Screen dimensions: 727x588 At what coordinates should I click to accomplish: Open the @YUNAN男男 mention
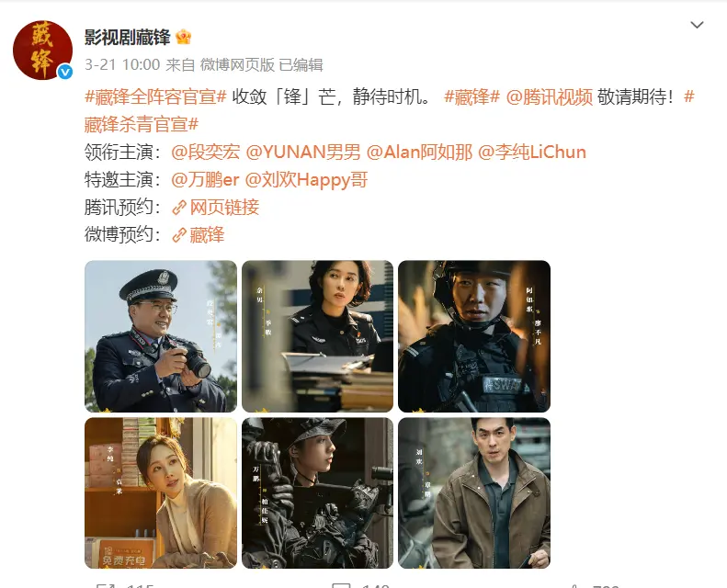click(x=302, y=152)
